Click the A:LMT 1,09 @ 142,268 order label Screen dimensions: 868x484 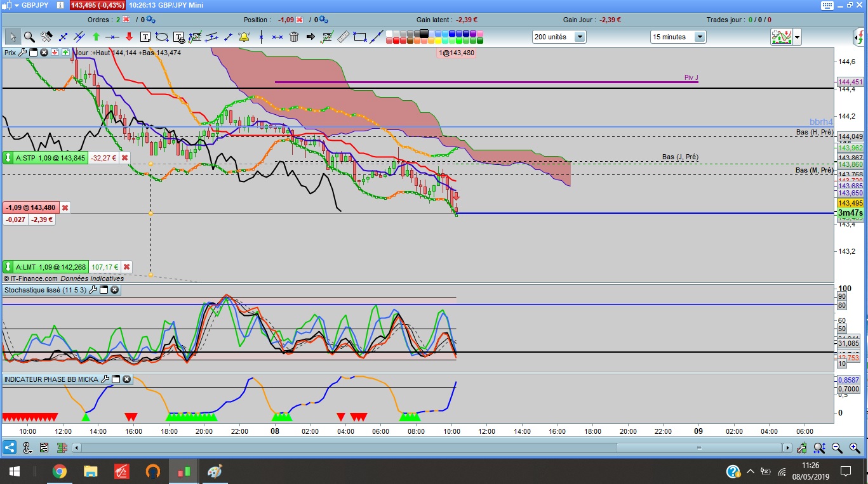coord(46,267)
